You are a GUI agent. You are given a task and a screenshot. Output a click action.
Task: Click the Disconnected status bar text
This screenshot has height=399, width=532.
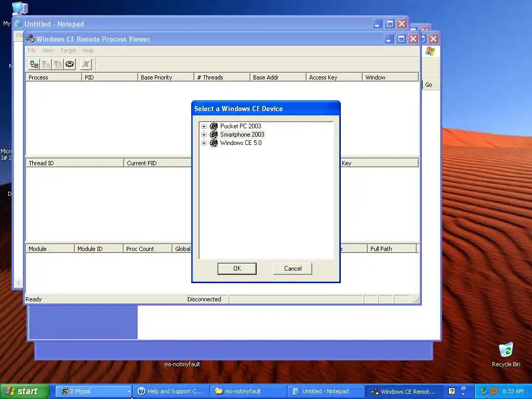click(x=204, y=299)
